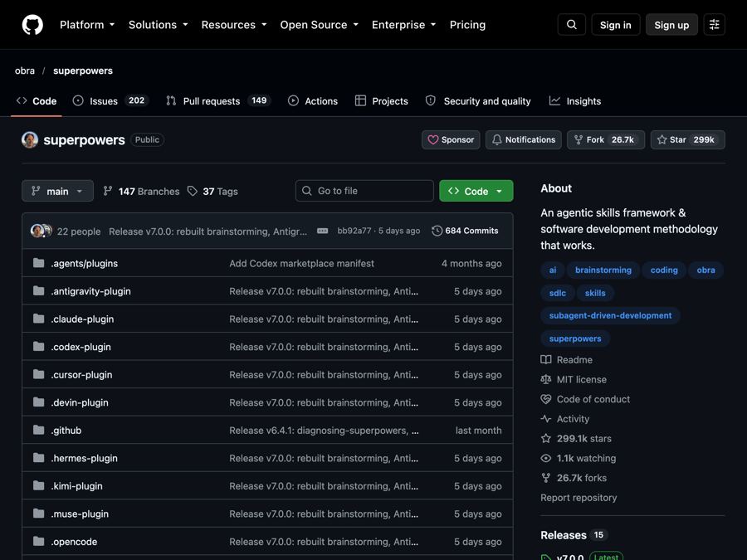Expand the Solutions menu

[159, 25]
